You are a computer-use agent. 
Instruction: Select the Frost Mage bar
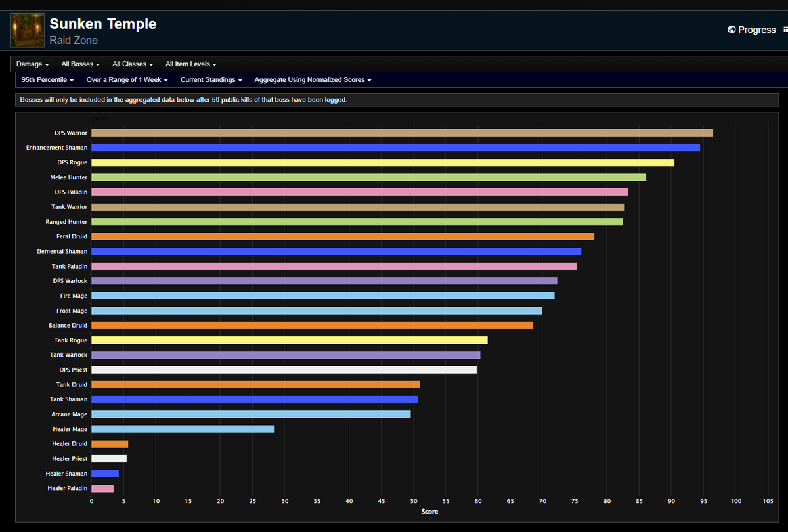317,311
